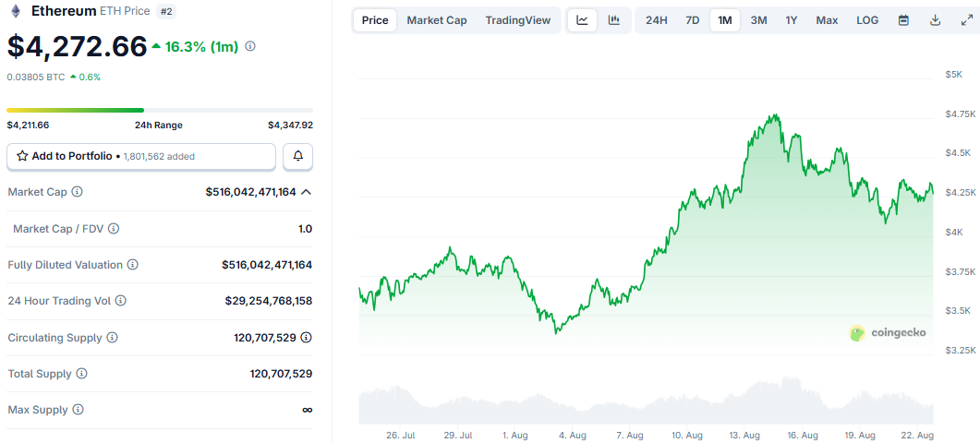Switch to the Market Cap chart tab

pyautogui.click(x=437, y=20)
